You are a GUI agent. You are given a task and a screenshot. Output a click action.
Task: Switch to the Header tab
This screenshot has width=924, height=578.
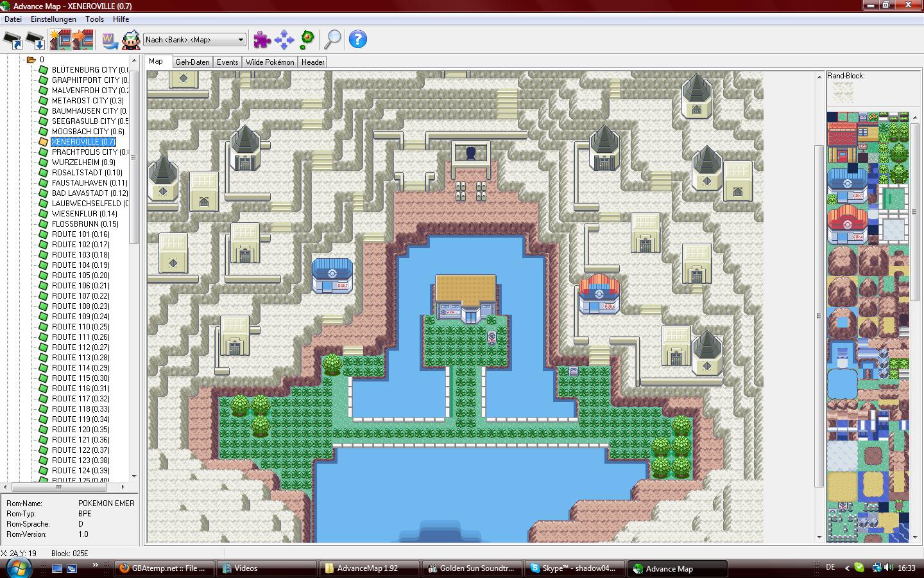click(312, 62)
